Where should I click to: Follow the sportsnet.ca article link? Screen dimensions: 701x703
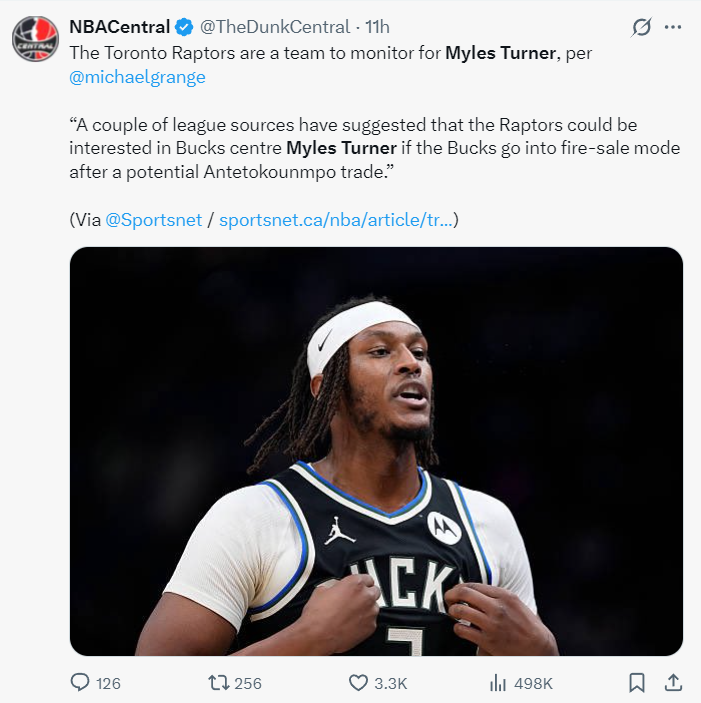336,220
